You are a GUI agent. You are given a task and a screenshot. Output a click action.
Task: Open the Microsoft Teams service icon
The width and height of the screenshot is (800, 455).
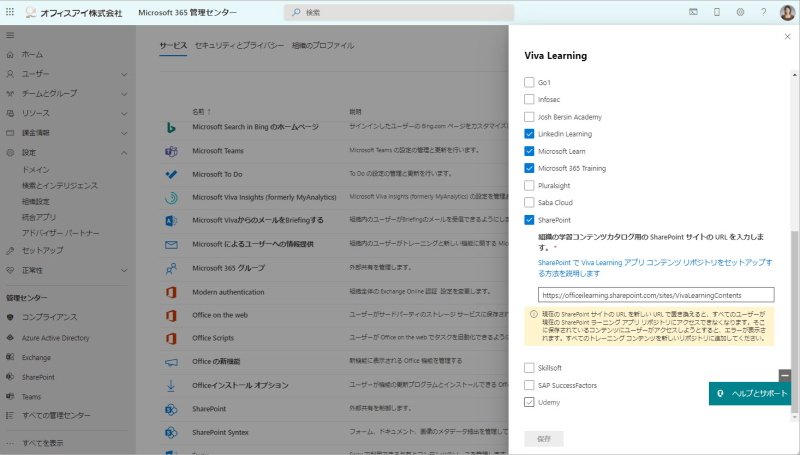point(171,151)
